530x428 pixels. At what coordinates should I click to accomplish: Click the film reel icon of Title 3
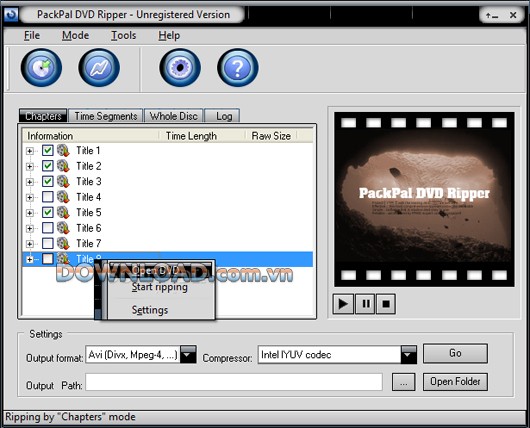[x=63, y=182]
